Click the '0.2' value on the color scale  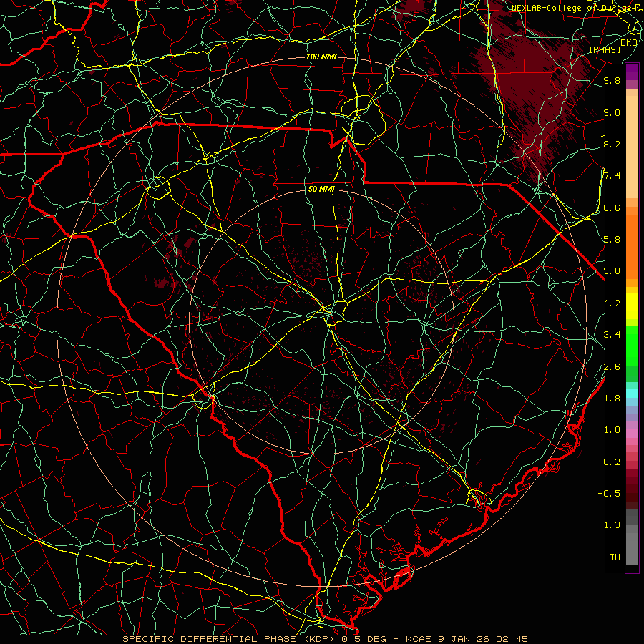click(x=612, y=462)
